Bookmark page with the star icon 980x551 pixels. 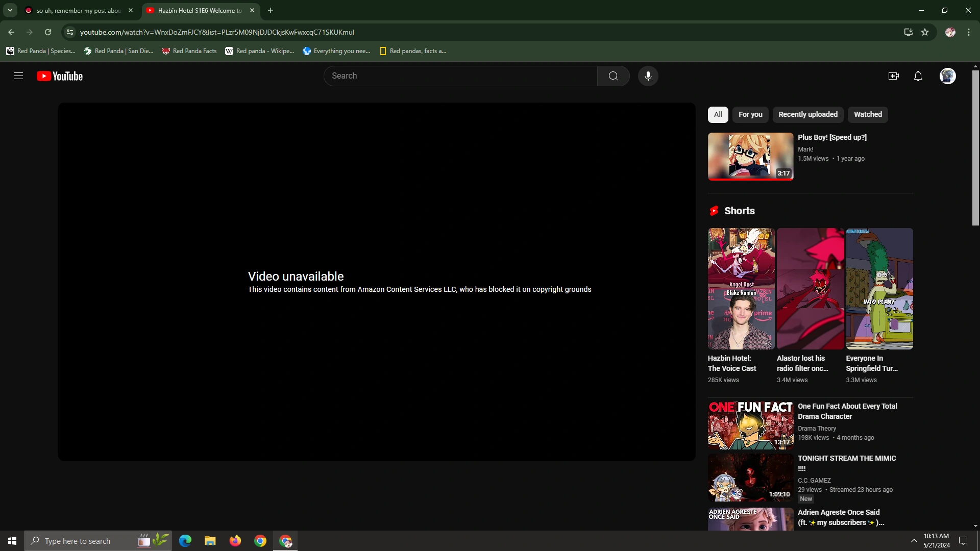point(925,32)
